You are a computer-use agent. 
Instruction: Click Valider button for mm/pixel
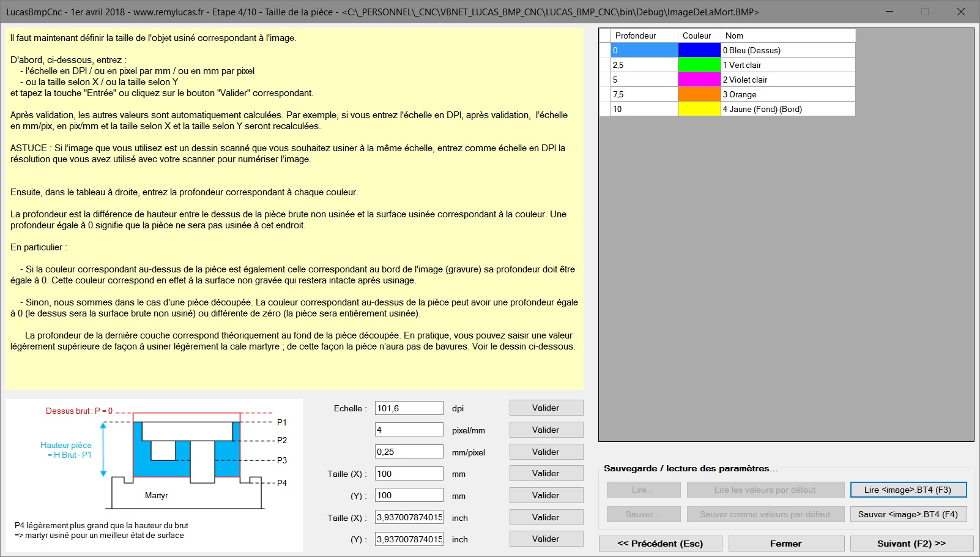546,452
